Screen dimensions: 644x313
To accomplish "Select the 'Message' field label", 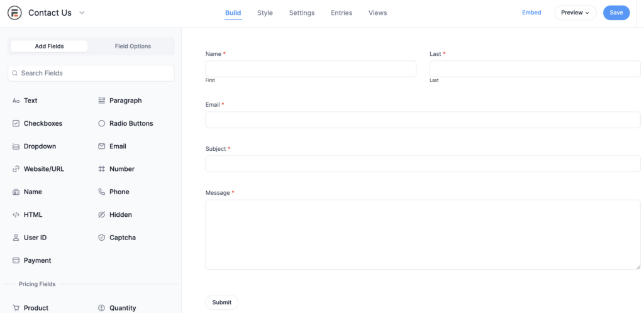I will pos(218,193).
